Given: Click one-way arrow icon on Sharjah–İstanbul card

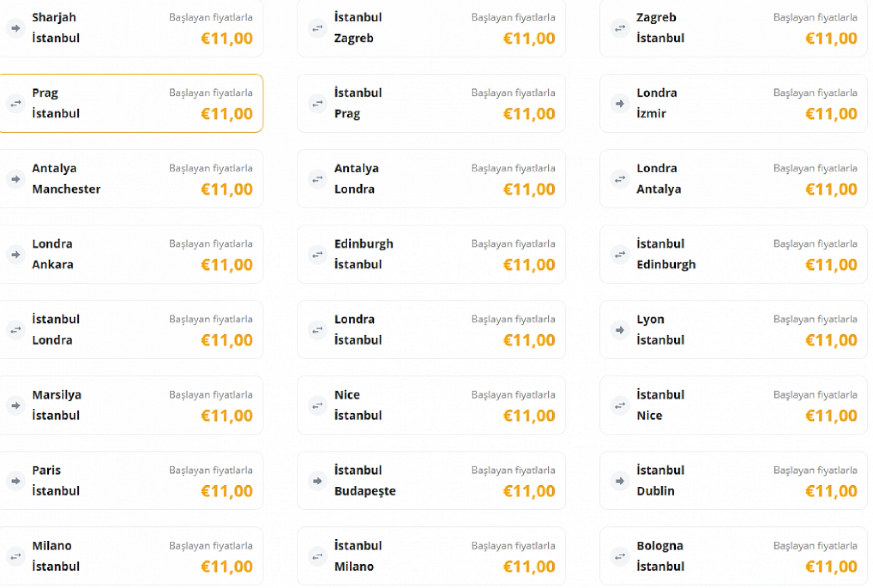Looking at the screenshot, I should [x=16, y=28].
